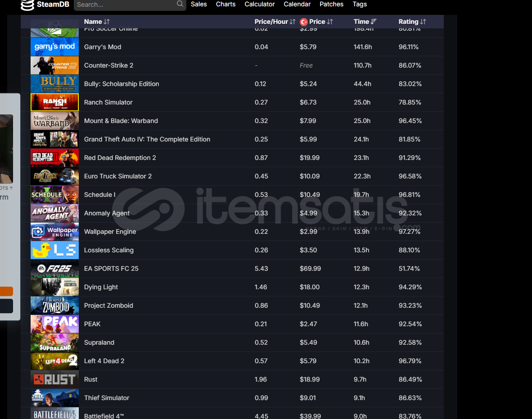The image size is (532, 419).
Task: Sort table by Price/Hour column
Action: coord(275,22)
